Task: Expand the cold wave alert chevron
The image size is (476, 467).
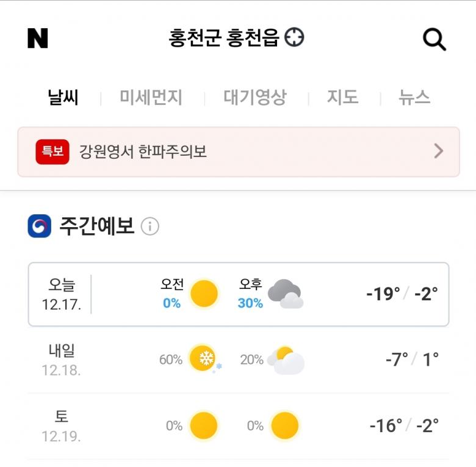Action: pos(438,151)
